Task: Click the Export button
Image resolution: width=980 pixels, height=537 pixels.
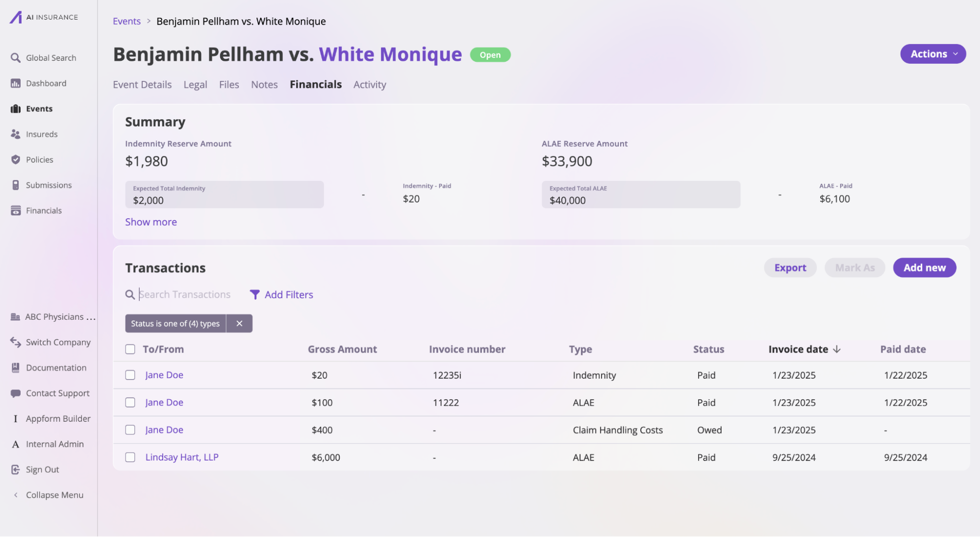Action: coord(790,268)
